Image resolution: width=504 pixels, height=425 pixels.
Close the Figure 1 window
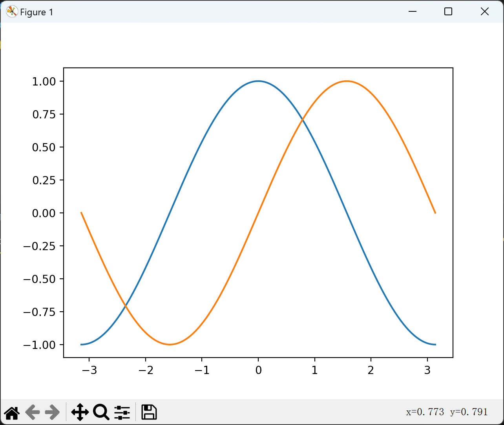click(x=485, y=12)
